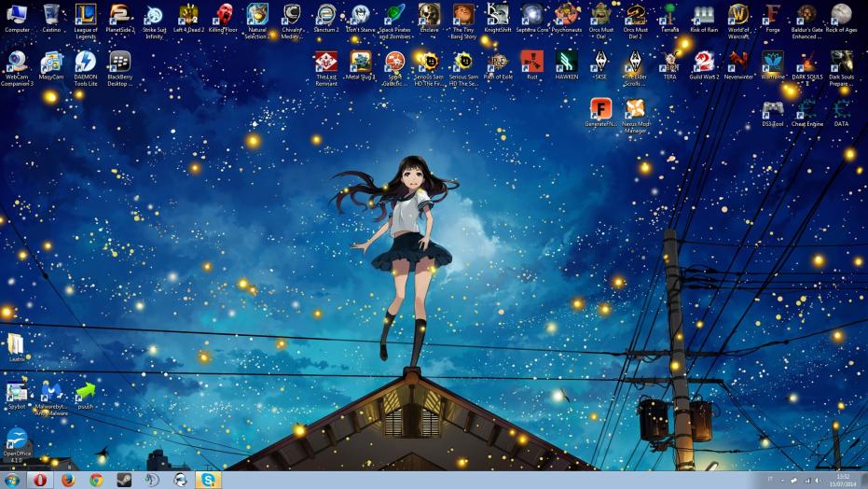Select the Cheat Engine shortcut
Screen dimensions: 868x489
tap(807, 112)
